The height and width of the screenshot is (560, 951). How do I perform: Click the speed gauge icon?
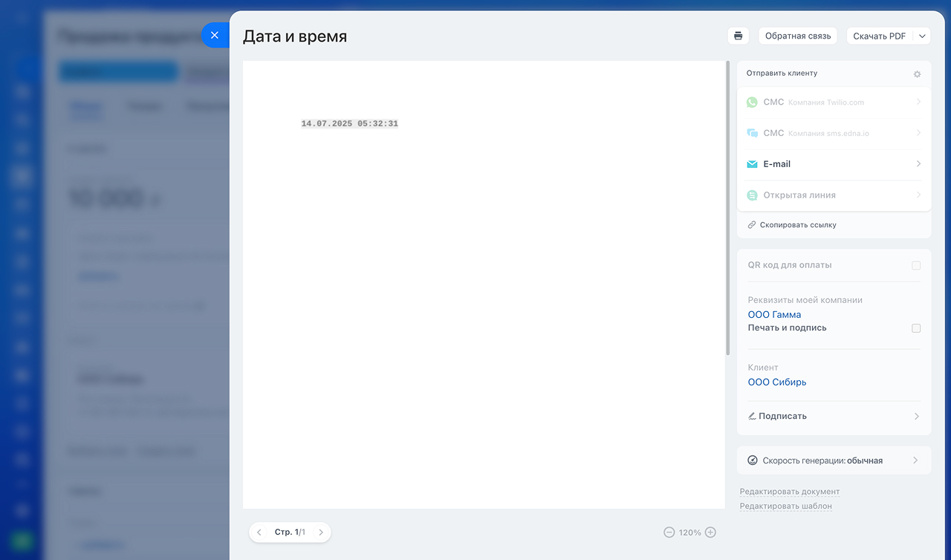coord(753,460)
